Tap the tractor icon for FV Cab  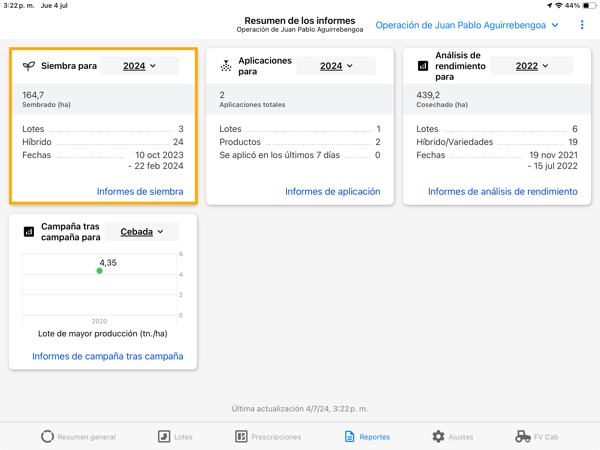523,437
